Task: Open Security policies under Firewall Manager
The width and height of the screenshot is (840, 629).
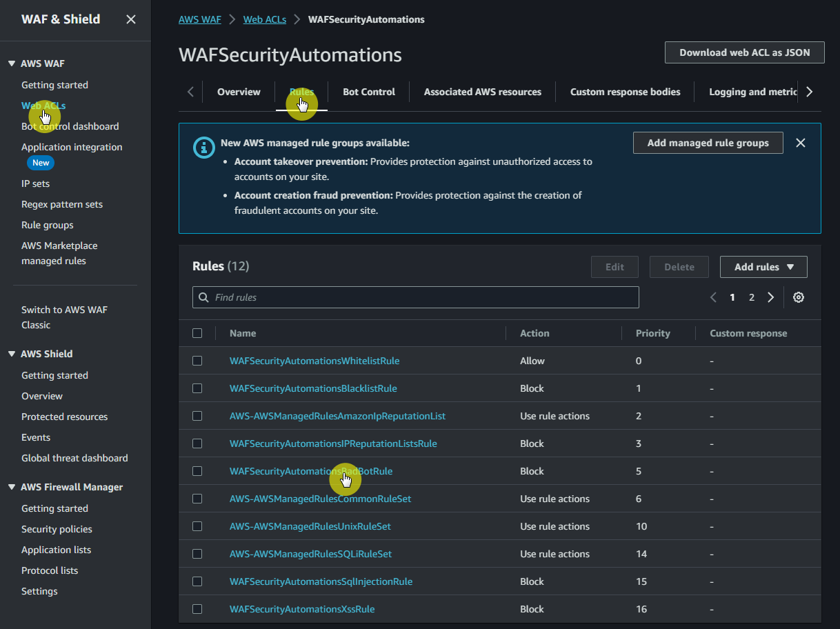Action: pos(57,529)
